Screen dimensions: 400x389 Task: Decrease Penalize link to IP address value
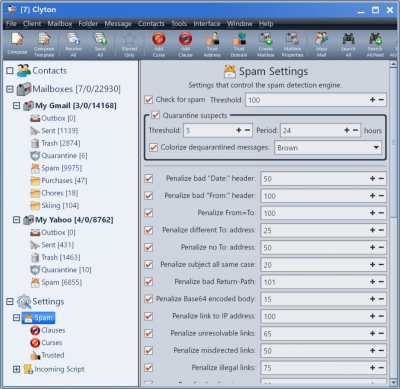[x=381, y=316]
